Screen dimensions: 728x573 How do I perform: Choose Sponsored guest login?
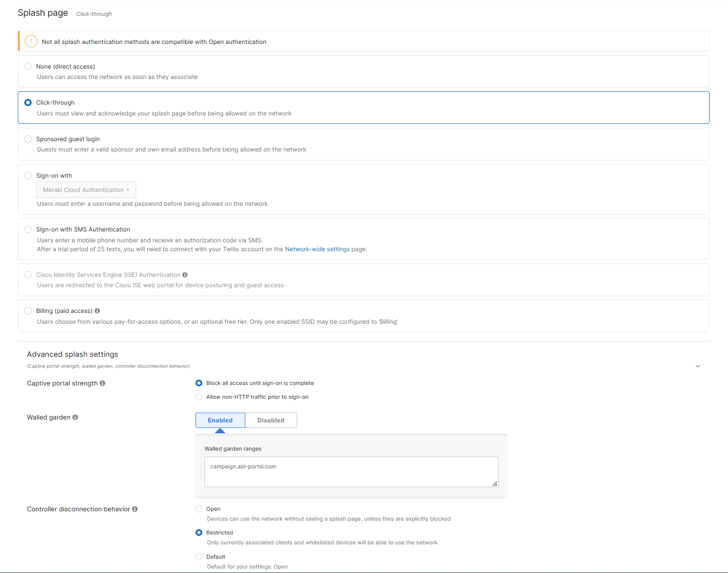(28, 139)
